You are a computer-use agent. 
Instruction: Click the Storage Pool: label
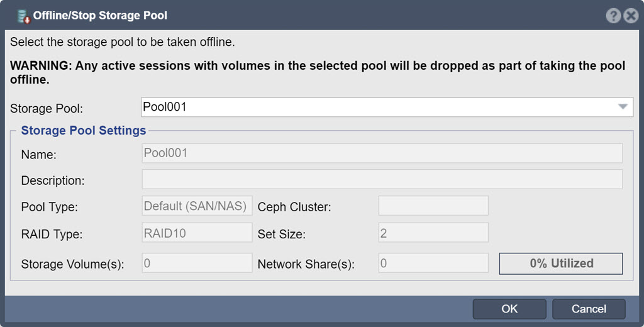tap(47, 108)
